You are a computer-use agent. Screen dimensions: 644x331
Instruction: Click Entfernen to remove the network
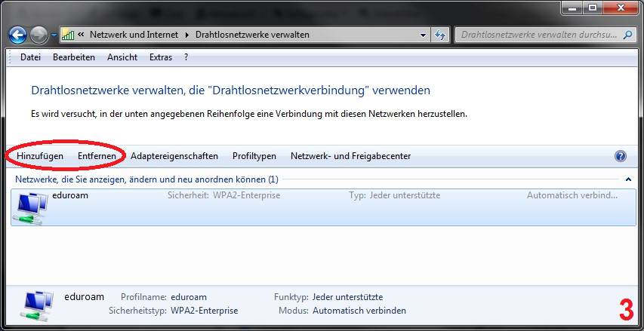point(97,156)
